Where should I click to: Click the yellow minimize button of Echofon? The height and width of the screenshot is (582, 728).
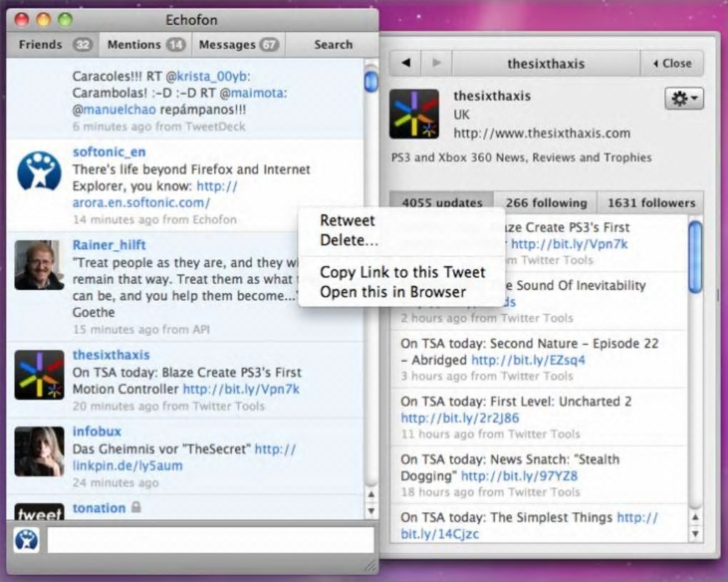[44, 19]
